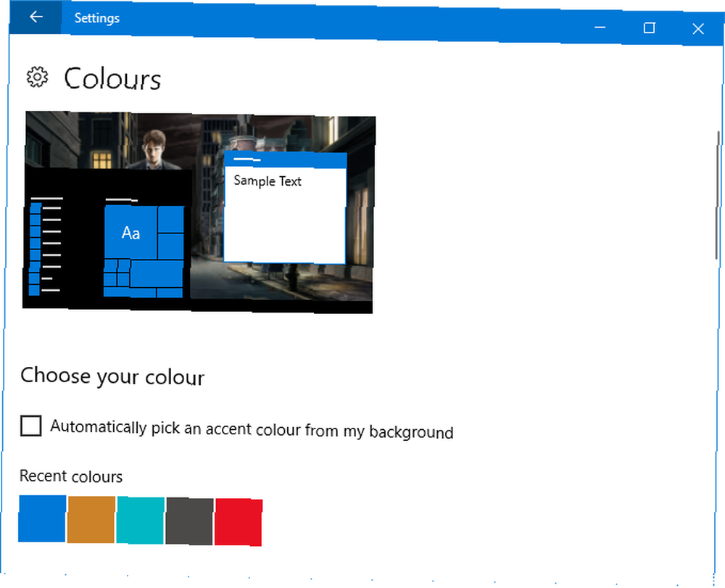Viewport: 725px width, 588px height.
Task: Select the blue recent colour swatch
Action: (x=42, y=518)
